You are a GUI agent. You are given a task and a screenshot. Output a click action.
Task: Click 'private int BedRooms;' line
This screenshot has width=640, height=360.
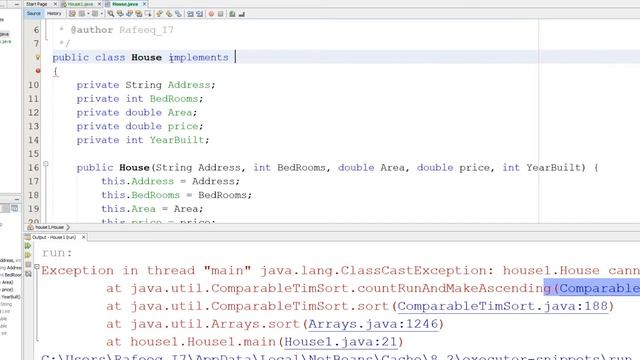click(x=140, y=99)
